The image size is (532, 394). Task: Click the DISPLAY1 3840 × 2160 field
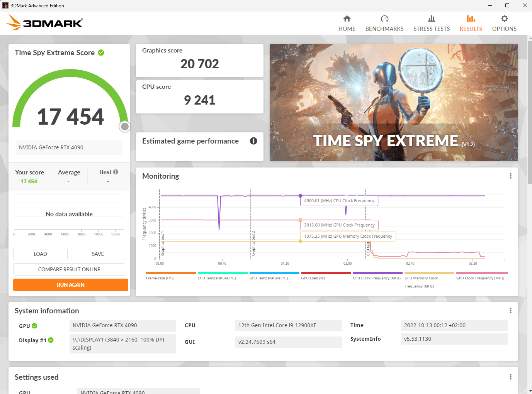(x=123, y=343)
